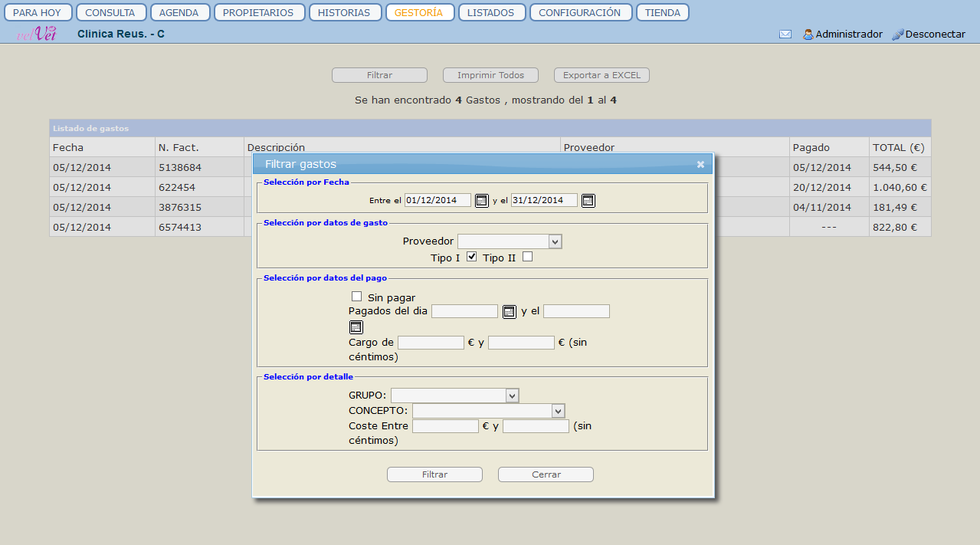
Task: Click the Desconectar logout icon
Action: [x=898, y=34]
